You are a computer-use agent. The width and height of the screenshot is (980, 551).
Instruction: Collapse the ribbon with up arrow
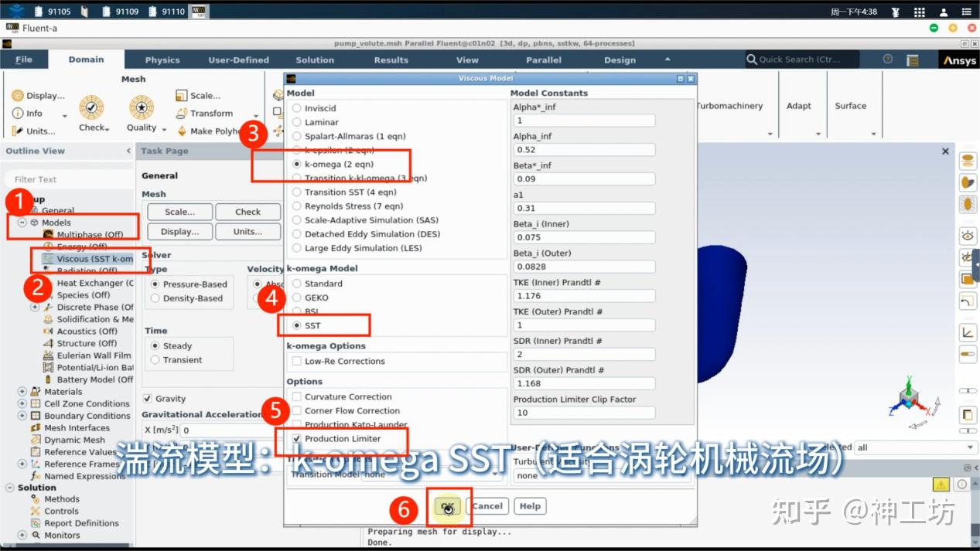click(x=668, y=60)
